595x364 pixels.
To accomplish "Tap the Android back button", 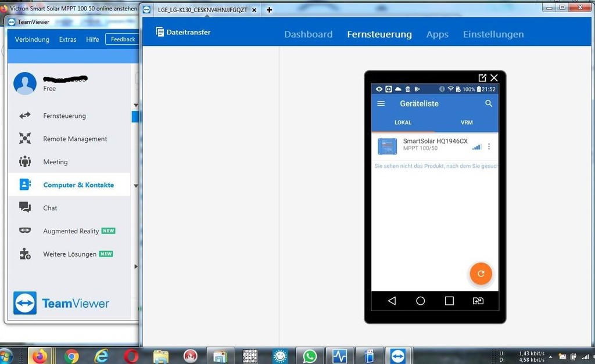I will (392, 301).
